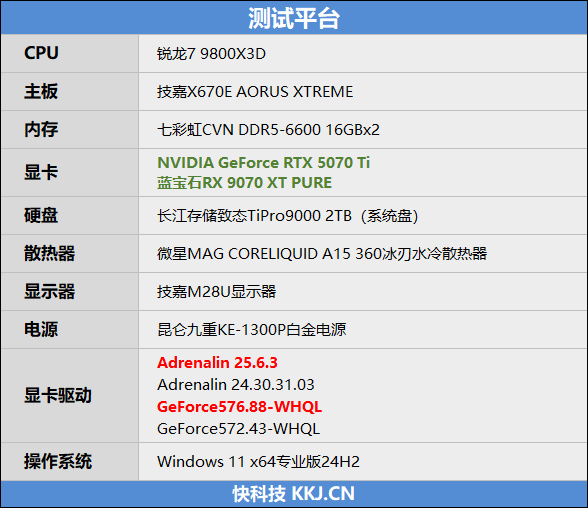
Task: Click 七彩虹CVN DDR5-6600 16GBx2 text
Action: [x=268, y=130]
